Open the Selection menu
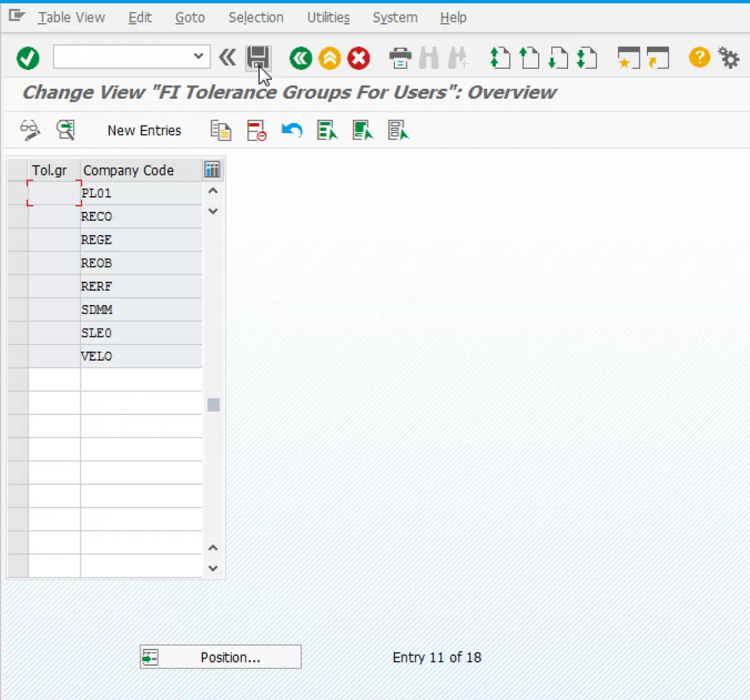 [256, 17]
